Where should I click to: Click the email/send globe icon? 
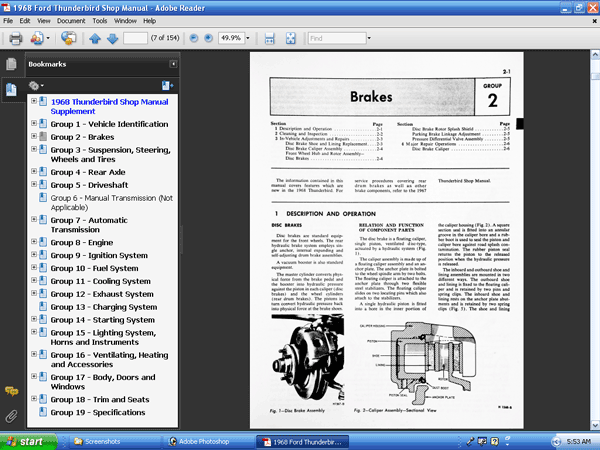[68, 38]
